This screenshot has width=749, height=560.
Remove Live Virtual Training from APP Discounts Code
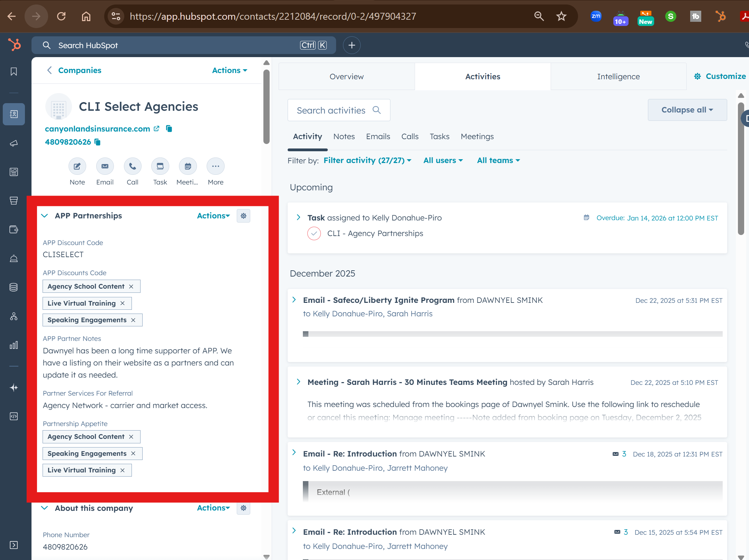(123, 303)
